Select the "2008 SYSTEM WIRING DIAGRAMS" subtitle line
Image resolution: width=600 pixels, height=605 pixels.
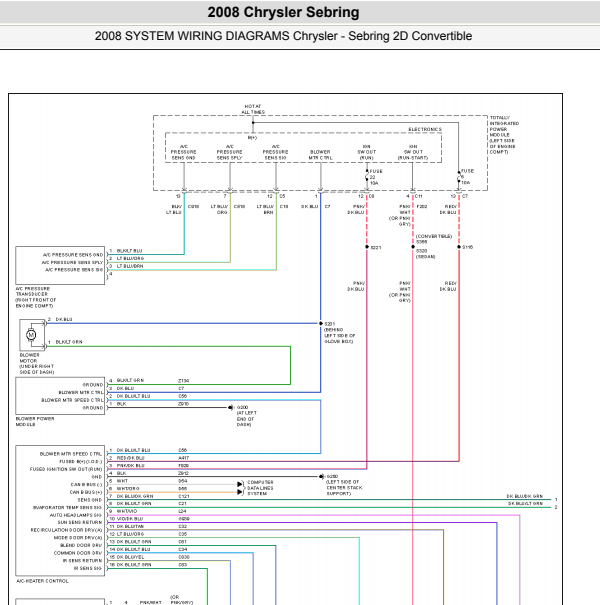(x=283, y=36)
